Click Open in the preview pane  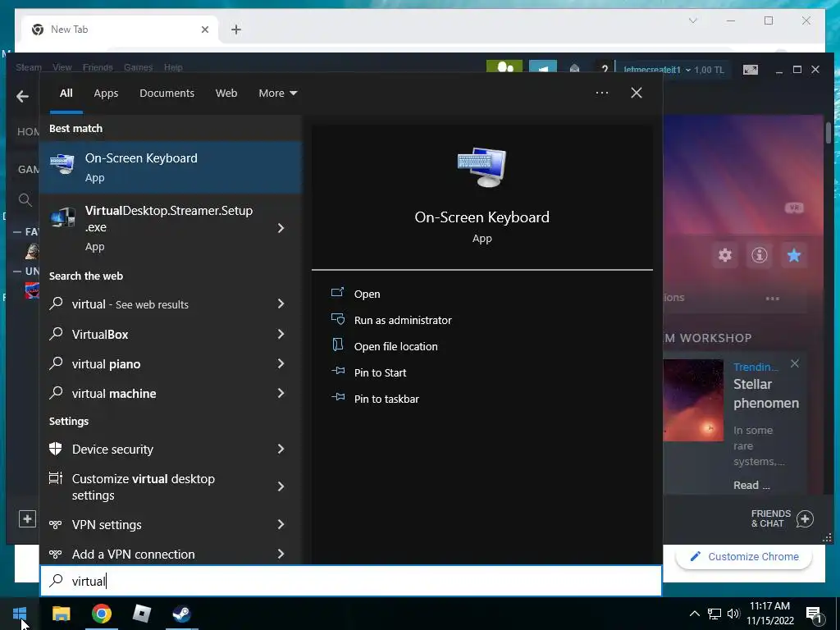click(367, 294)
